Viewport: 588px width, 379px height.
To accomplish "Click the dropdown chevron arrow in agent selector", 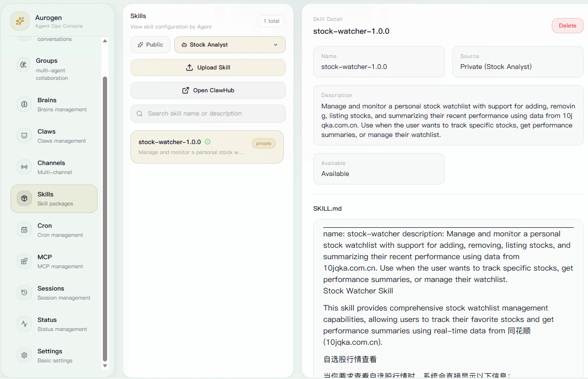I will 276,45.
